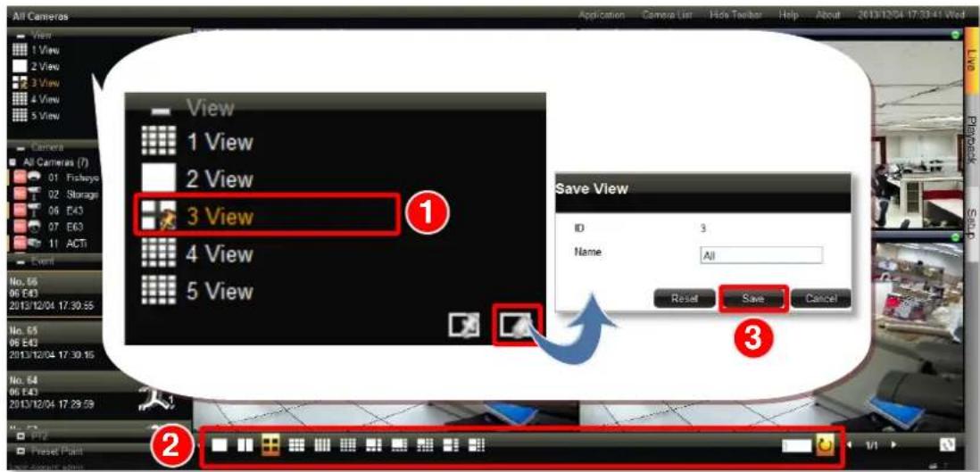Screen dimensions: 980x472
Task: Click the orange cycle/rotate icon in the toolbar
Action: (x=825, y=446)
